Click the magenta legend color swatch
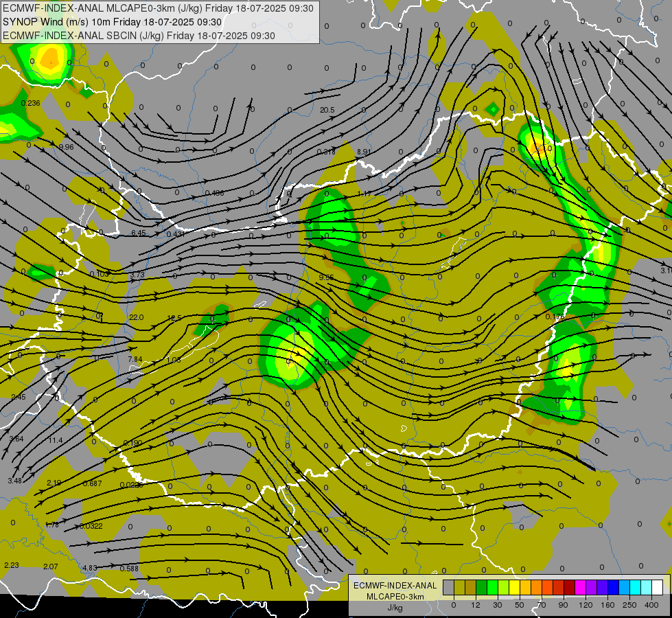Screen dimensions: 672x618 click(x=581, y=587)
